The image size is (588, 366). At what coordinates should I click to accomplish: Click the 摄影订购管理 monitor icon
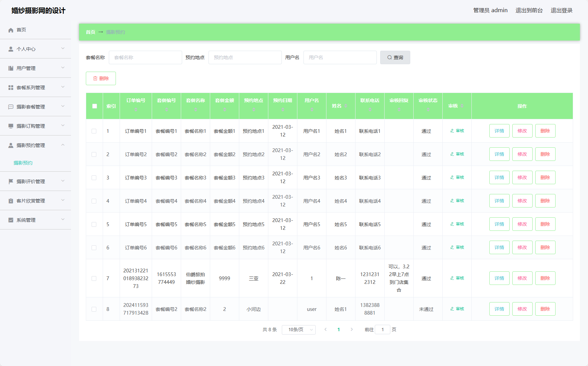[x=11, y=126]
